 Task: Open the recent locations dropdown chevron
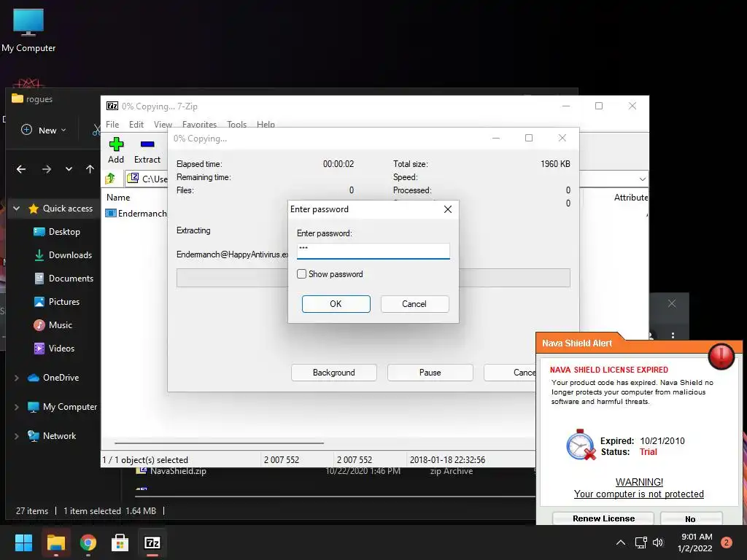coord(69,169)
